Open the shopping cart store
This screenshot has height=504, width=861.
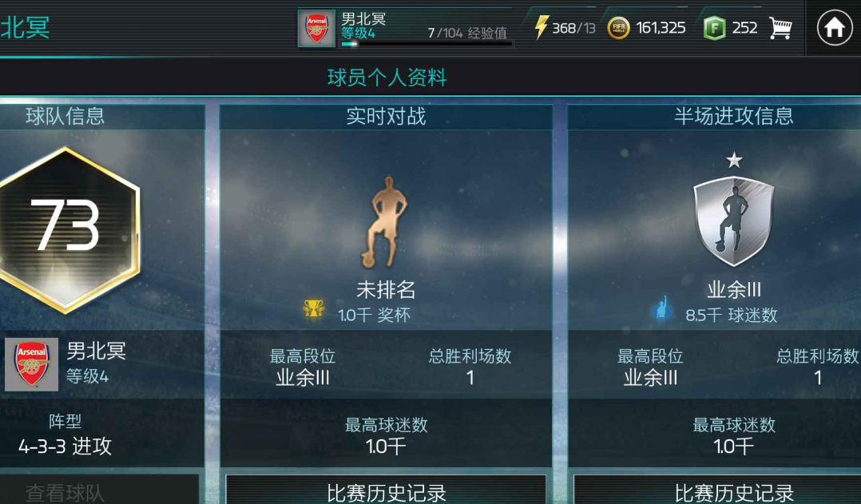click(780, 27)
